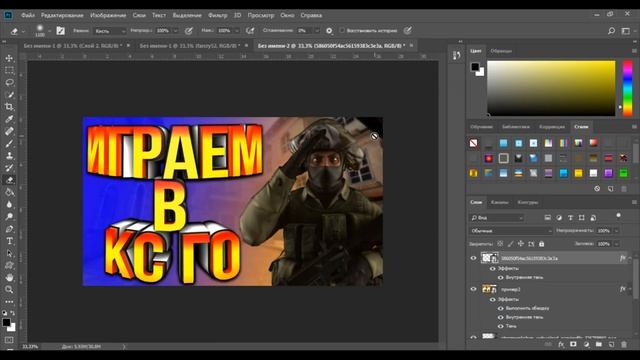Screen dimensions: 640x360
Task: Select the Path Selection tool
Action: pyautogui.click(x=9, y=253)
